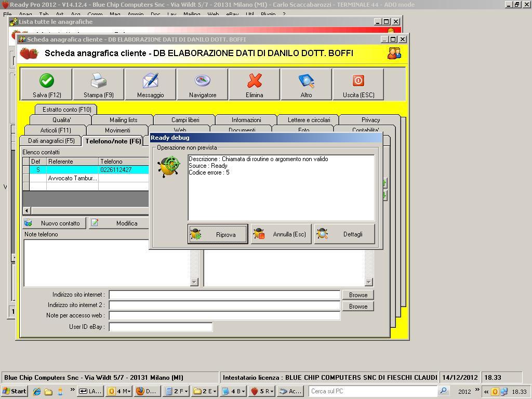
Task: Open the Campi liberi tab
Action: [185, 120]
